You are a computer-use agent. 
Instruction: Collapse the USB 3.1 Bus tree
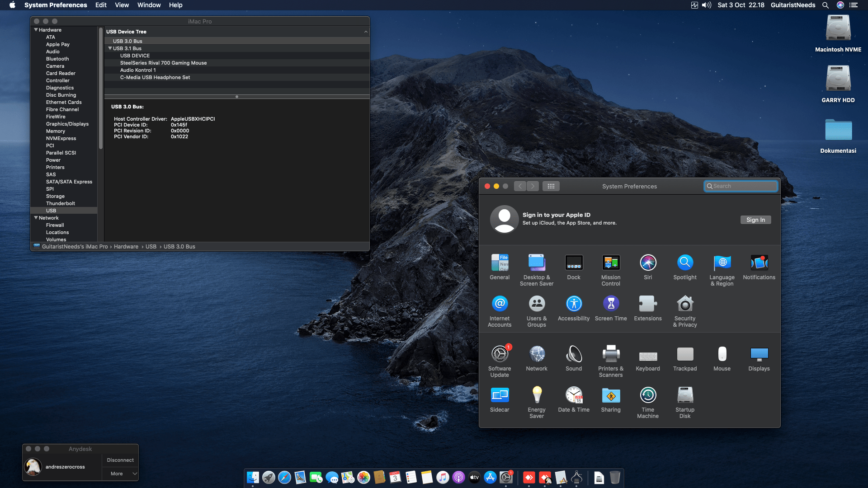[110, 48]
